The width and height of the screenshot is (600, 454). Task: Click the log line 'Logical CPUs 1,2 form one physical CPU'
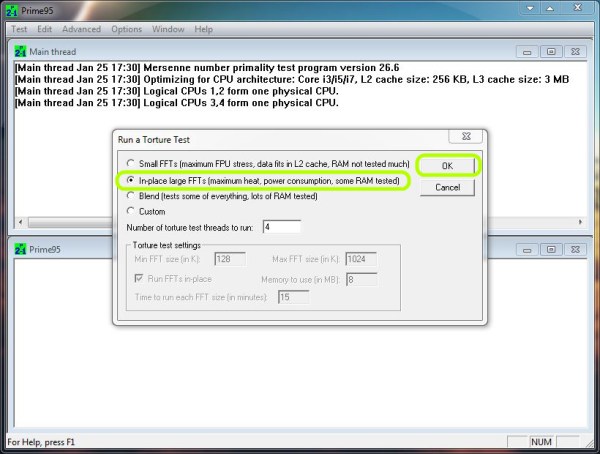[176, 91]
